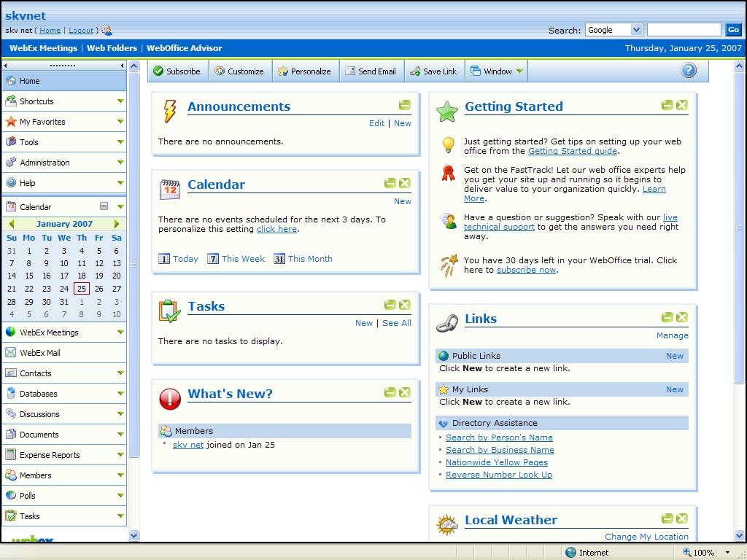
Task: Go to Home in the sidebar
Action: [x=64, y=81]
